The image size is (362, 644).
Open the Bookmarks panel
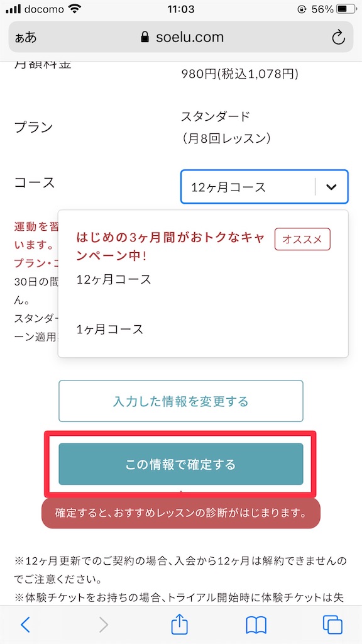[x=257, y=626]
